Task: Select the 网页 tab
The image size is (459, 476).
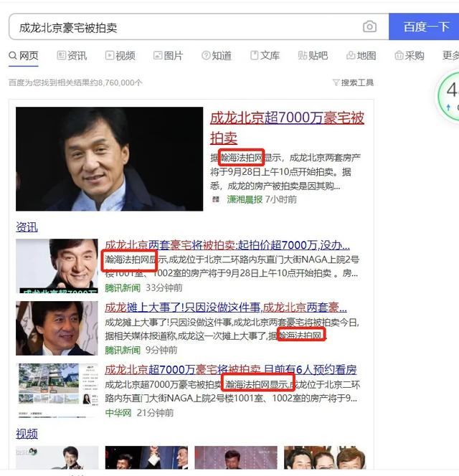Action: (x=24, y=56)
